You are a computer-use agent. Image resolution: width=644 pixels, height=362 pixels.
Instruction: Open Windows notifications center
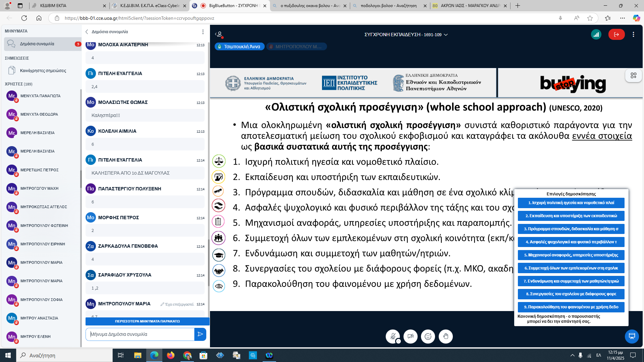coord(633,355)
